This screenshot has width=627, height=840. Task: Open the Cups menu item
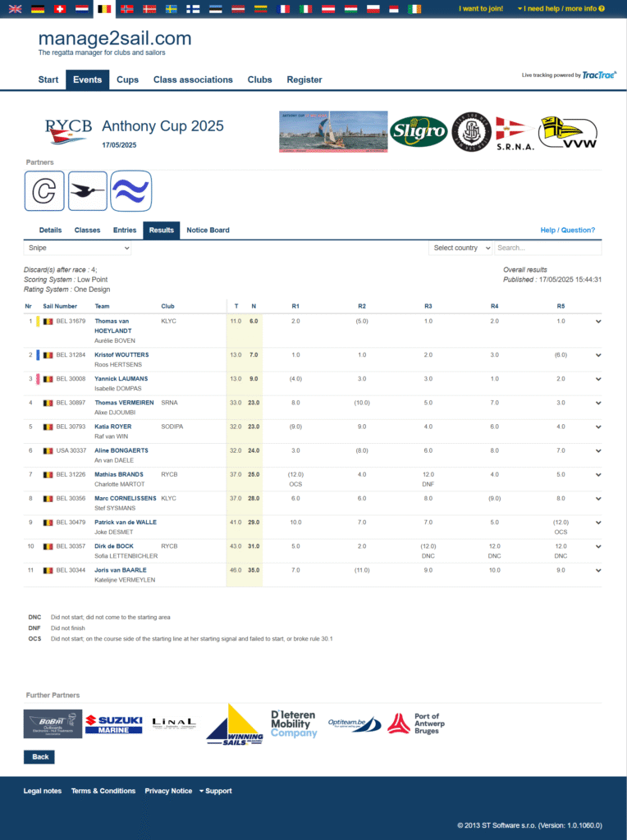127,80
